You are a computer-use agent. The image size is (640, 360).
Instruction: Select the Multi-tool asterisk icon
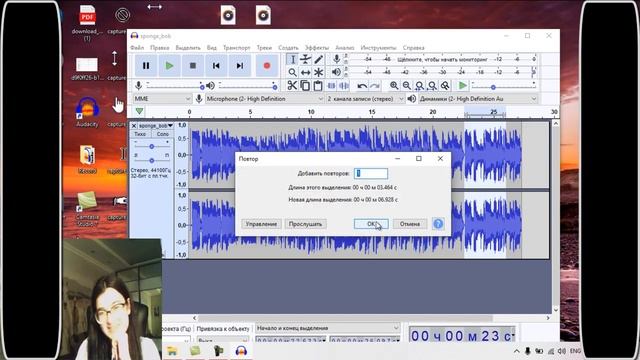tap(318, 73)
